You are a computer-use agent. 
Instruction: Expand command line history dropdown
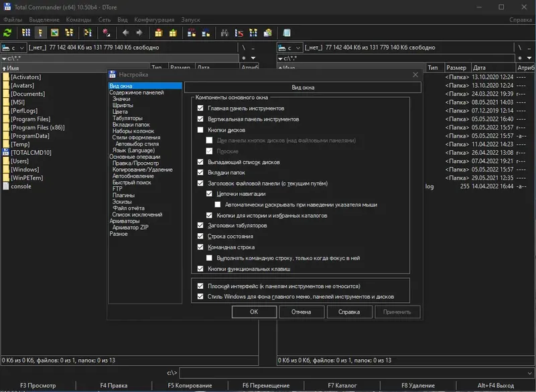(x=530, y=373)
